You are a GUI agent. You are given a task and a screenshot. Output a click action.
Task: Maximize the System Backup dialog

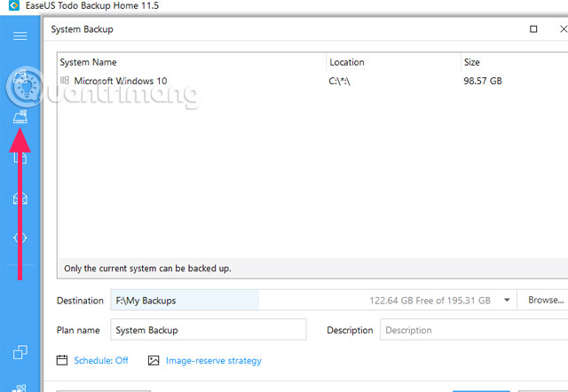pos(533,29)
